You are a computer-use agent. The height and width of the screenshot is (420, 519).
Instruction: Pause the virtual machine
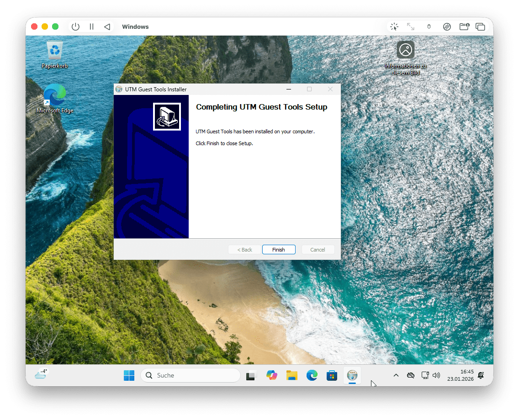pyautogui.click(x=91, y=26)
